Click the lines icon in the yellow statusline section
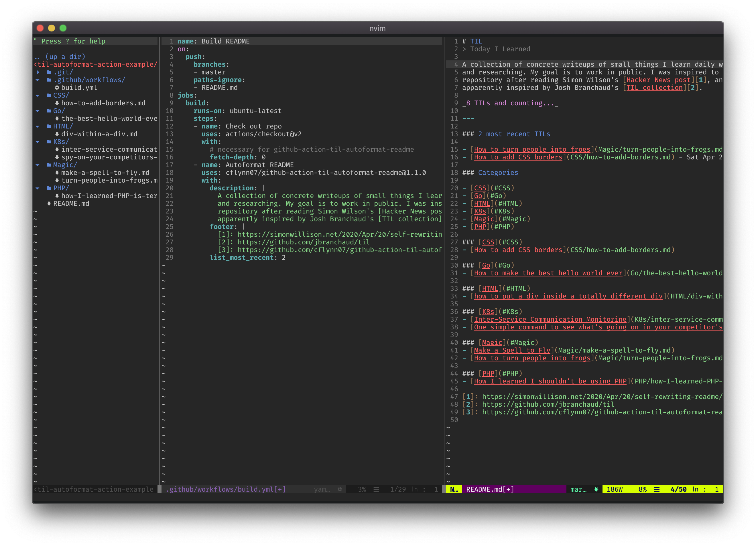Image resolution: width=756 pixels, height=546 pixels. point(657,489)
